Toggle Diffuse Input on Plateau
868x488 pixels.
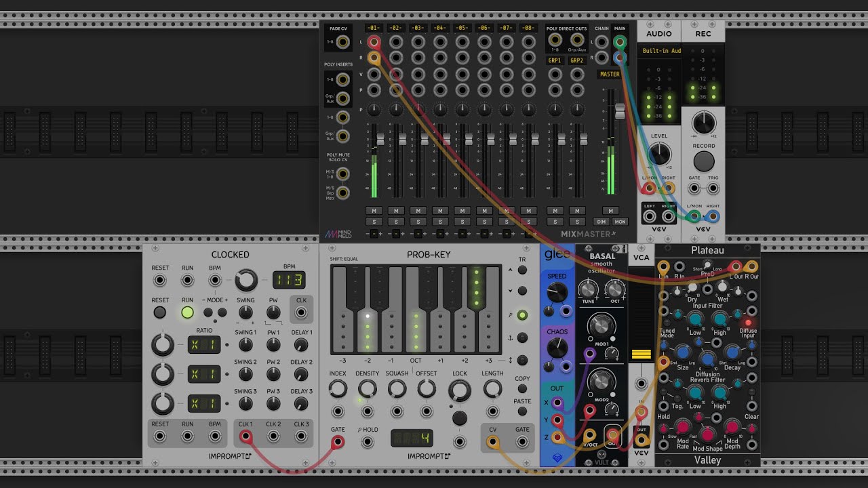pyautogui.click(x=749, y=323)
